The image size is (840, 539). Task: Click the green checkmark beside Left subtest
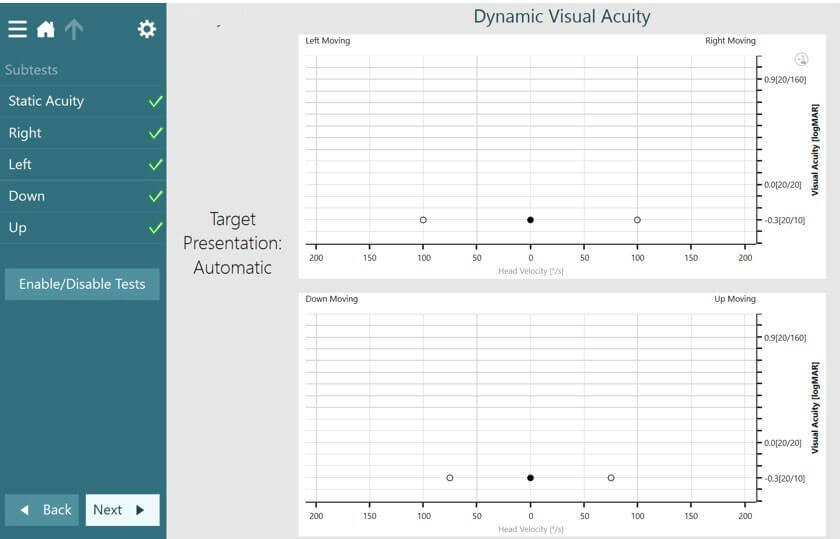click(155, 165)
